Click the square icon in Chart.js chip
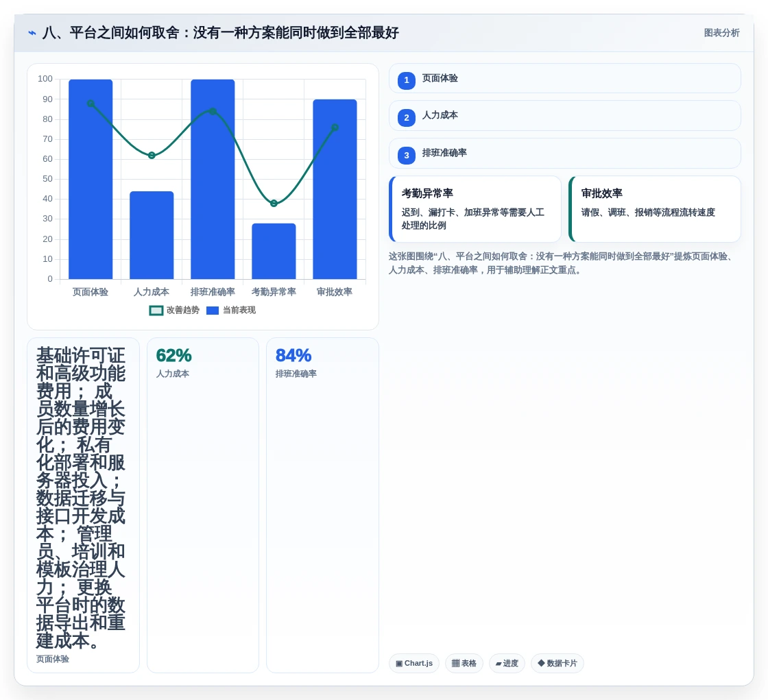This screenshot has width=768, height=700. pos(399,664)
